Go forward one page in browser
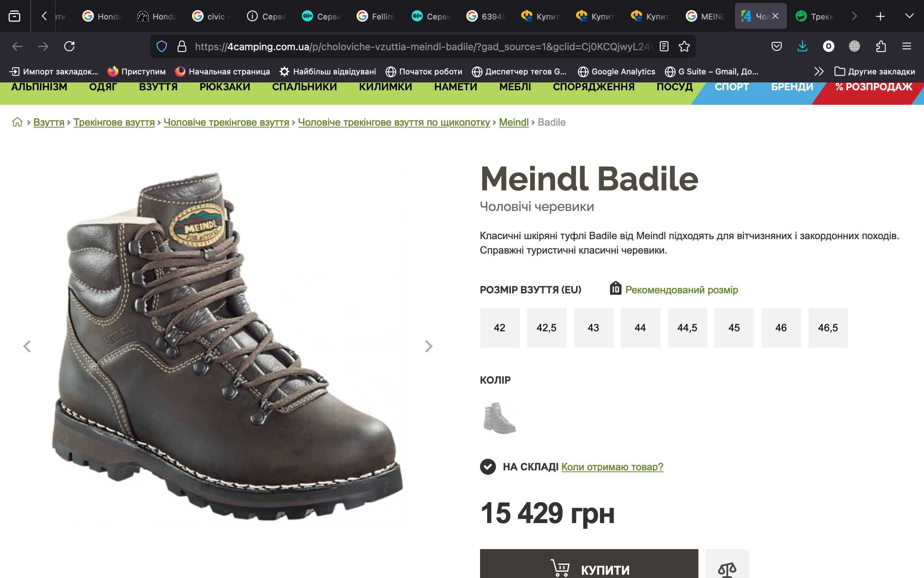The width and height of the screenshot is (924, 578). point(43,47)
